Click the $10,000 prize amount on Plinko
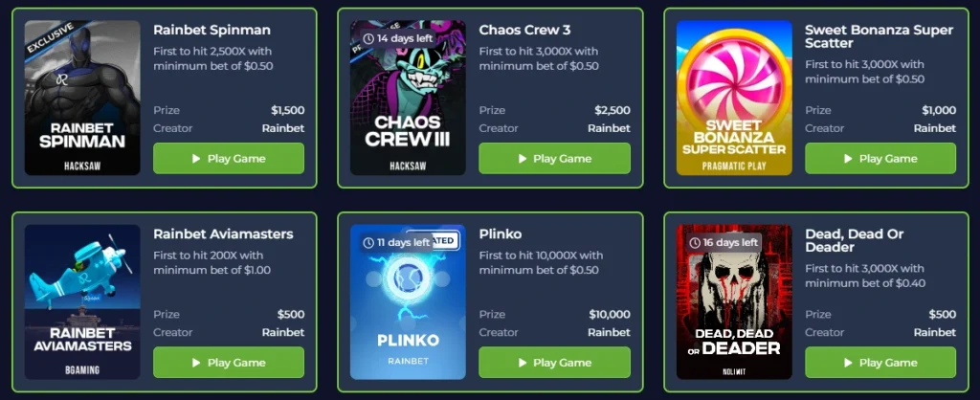 [x=610, y=315]
